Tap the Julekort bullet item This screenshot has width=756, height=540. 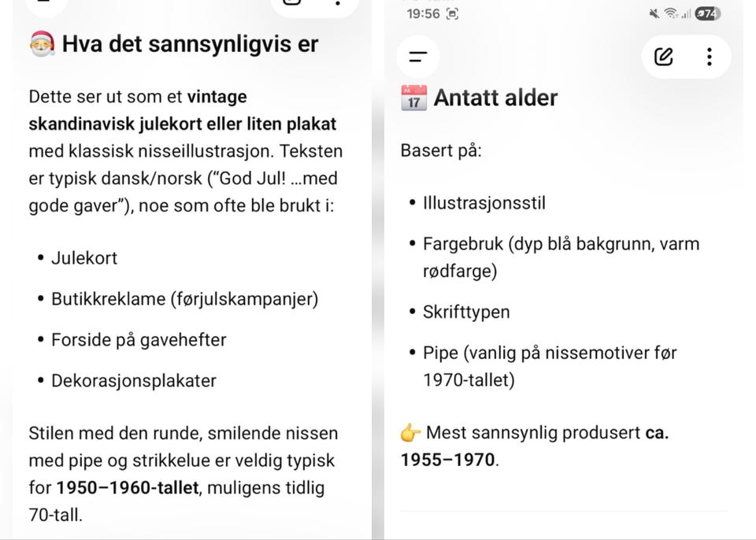click(84, 258)
